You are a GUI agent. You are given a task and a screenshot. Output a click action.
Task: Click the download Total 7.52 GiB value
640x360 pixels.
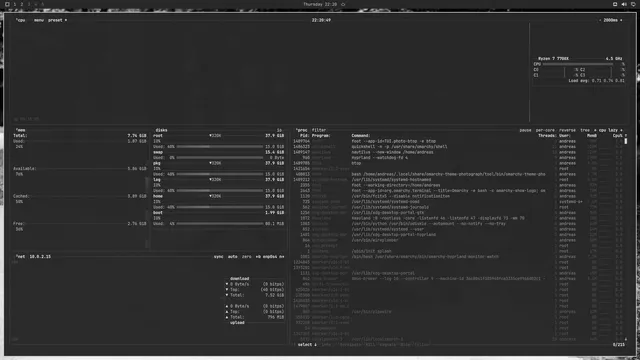point(274,295)
